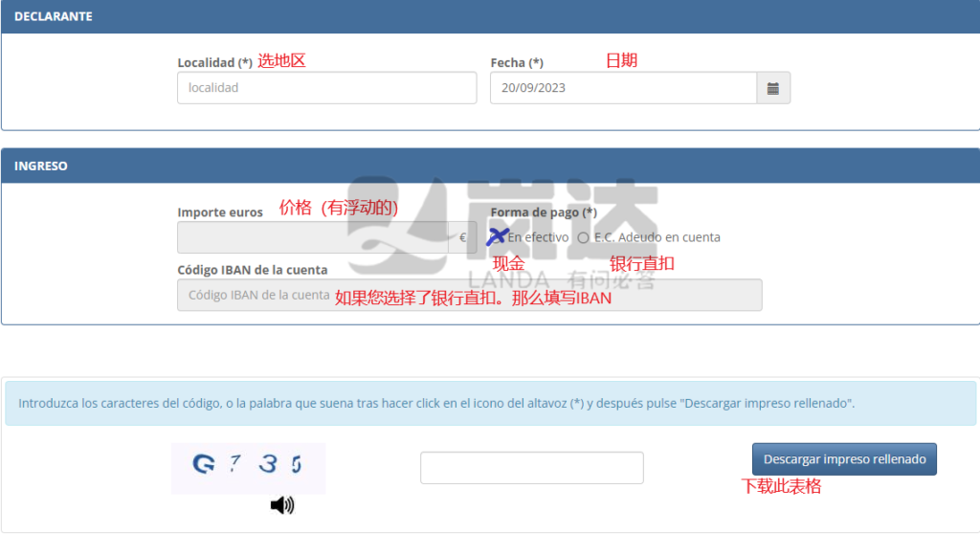
Task: Click the Importe euros amount field
Action: click(312, 237)
